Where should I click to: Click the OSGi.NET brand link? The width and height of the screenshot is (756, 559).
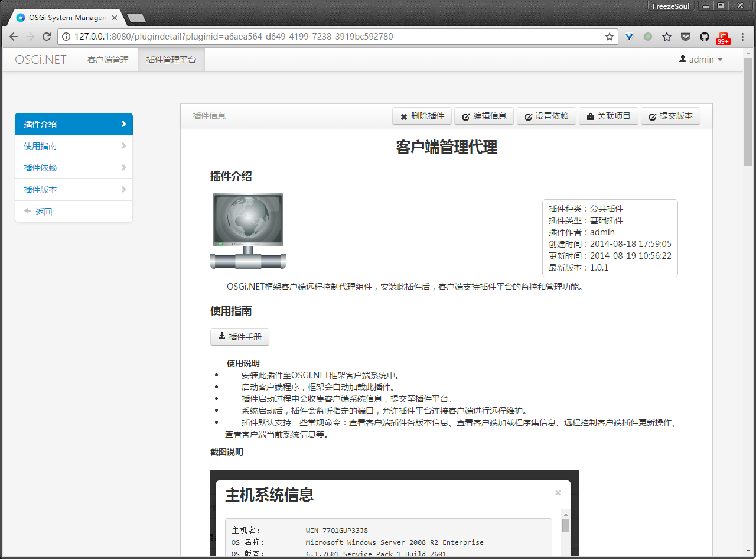tap(41, 60)
